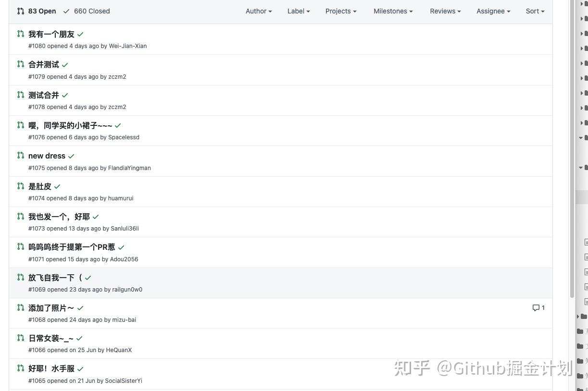Open author profile Spacelessd
This screenshot has width=588, height=391.
[x=124, y=137]
